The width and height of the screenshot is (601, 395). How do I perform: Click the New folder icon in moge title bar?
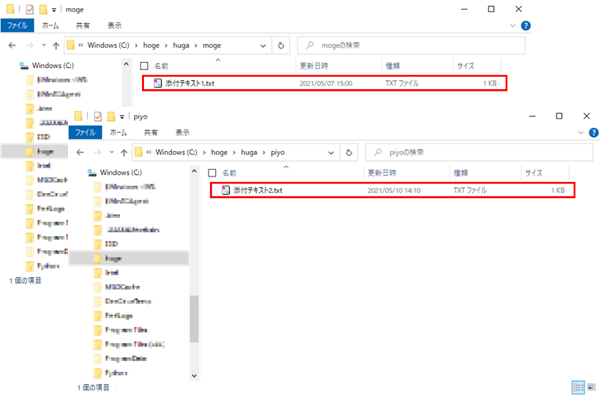tap(43, 9)
